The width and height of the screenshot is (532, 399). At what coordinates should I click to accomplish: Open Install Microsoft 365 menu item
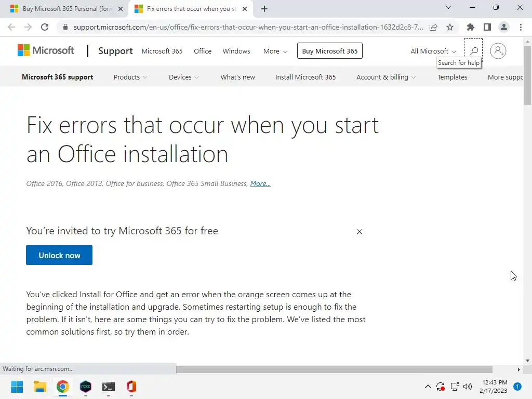pos(305,77)
